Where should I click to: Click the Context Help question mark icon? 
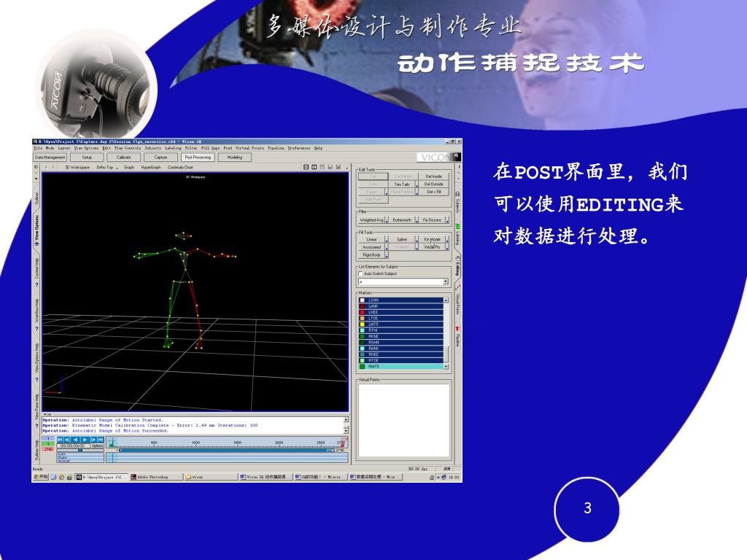pyautogui.click(x=37, y=285)
